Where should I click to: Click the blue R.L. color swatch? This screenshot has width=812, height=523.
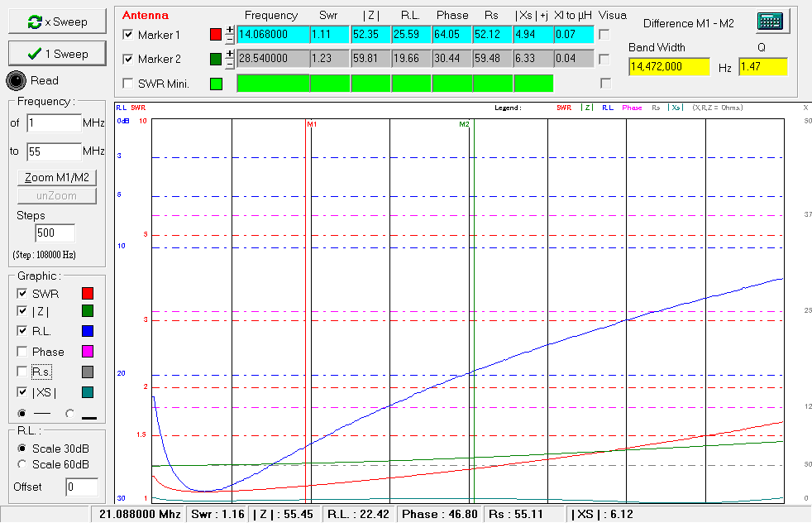click(x=87, y=332)
